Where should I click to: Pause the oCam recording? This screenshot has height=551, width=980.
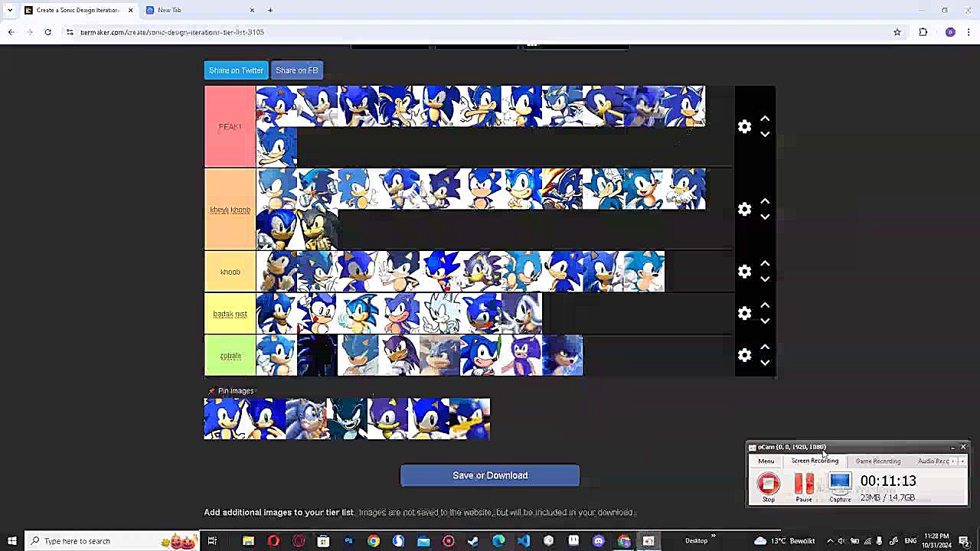tap(804, 487)
